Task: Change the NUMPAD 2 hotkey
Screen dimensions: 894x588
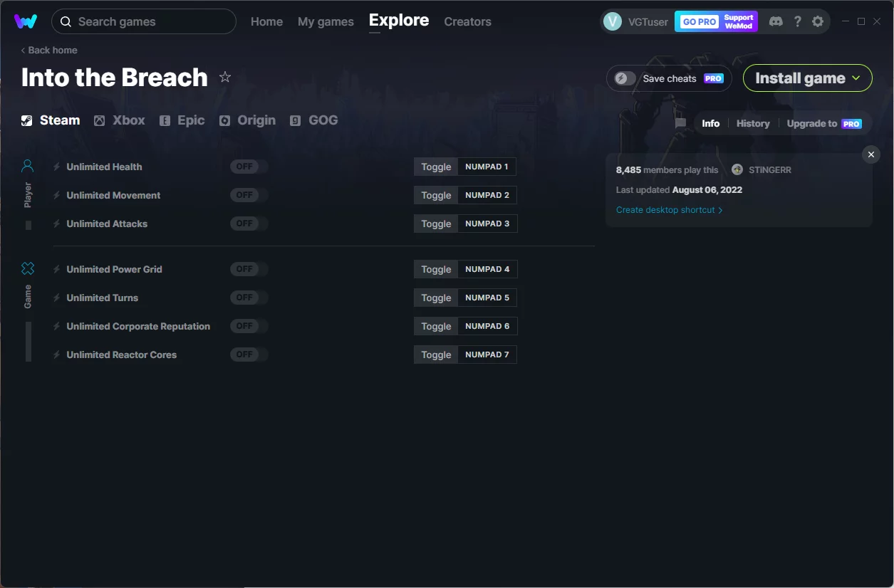Action: pyautogui.click(x=487, y=195)
